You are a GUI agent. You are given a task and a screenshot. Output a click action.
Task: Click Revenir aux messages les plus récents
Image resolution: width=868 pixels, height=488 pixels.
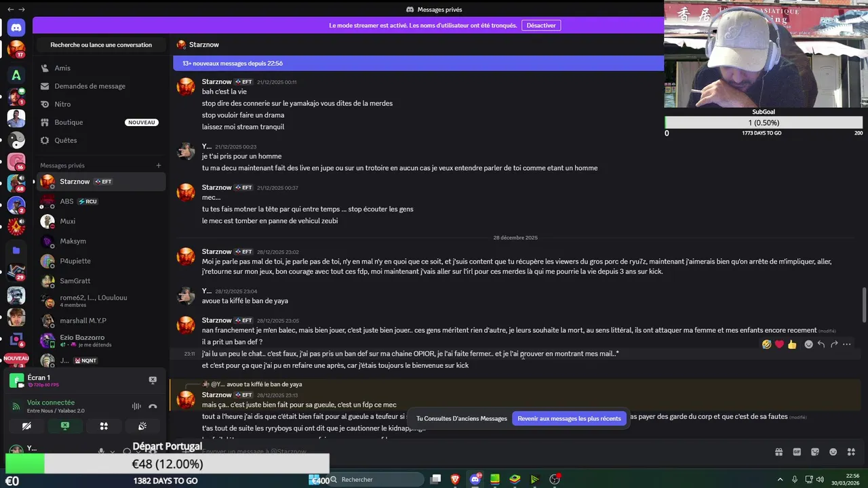(x=569, y=418)
